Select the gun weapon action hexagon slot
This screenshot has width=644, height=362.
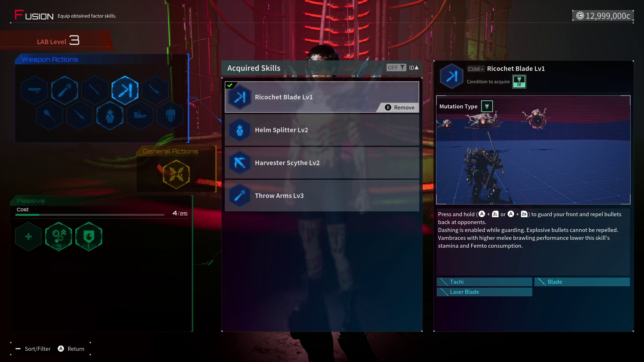point(35,90)
